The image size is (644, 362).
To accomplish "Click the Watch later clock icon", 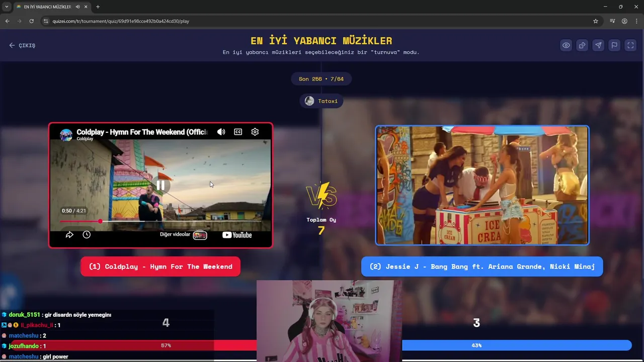I will (x=87, y=235).
